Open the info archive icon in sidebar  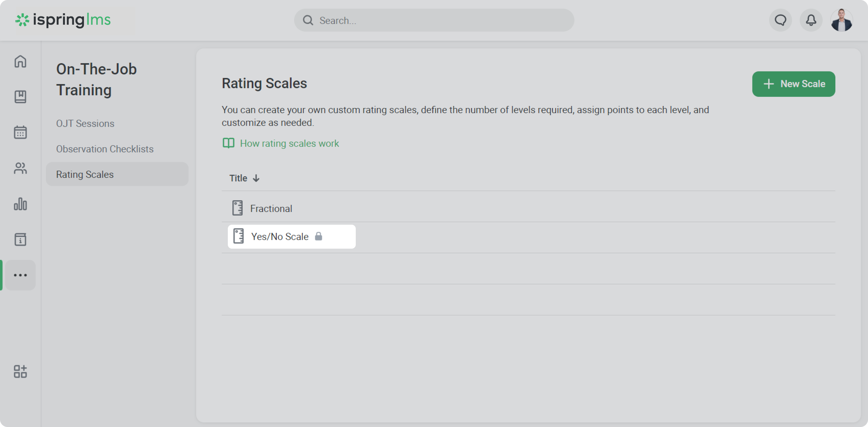click(20, 239)
